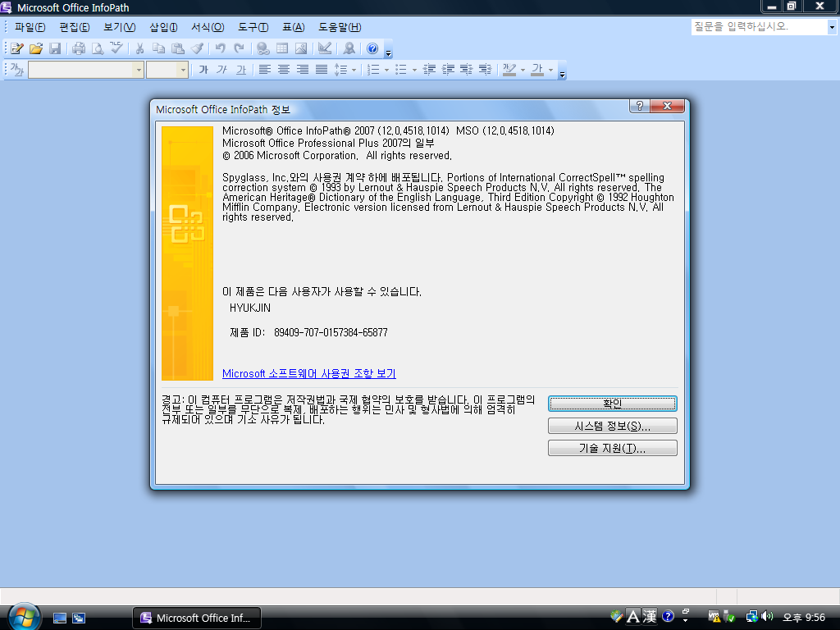Toggle Italic formatting button

(x=221, y=70)
